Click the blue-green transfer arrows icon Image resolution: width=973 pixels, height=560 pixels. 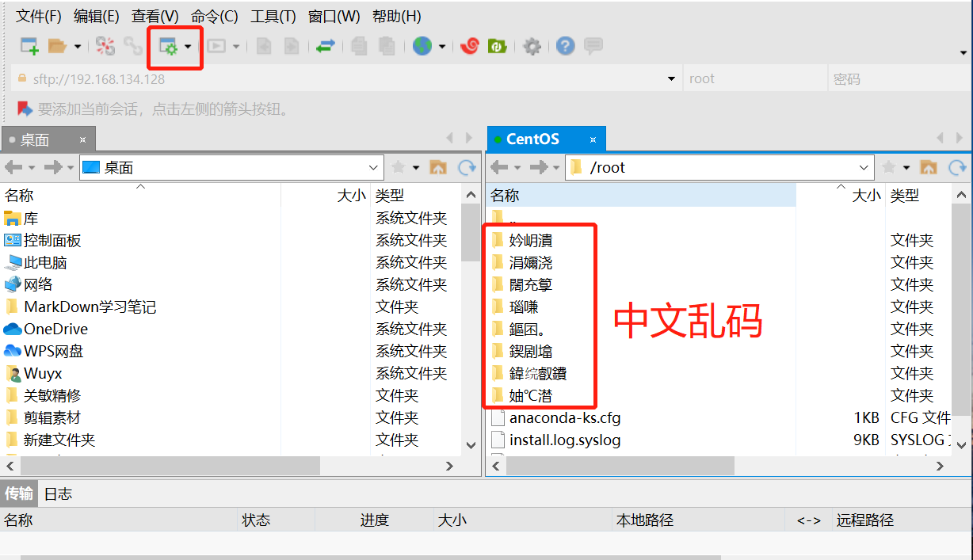tap(325, 46)
